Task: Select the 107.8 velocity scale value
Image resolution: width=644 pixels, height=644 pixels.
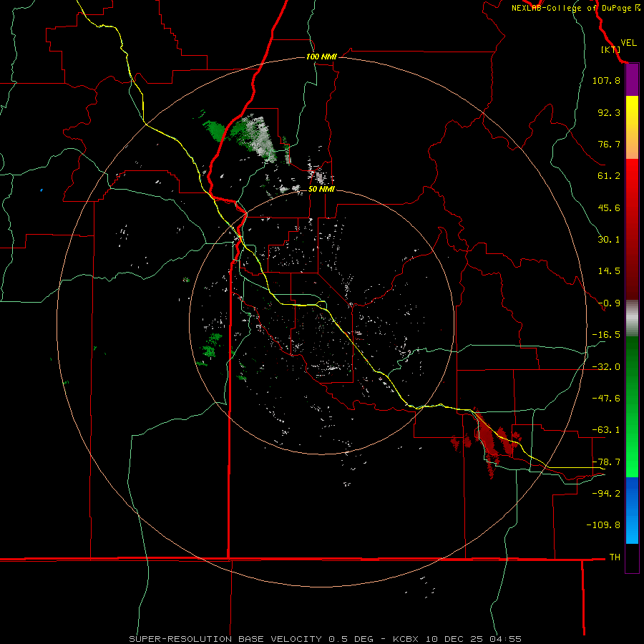Action: coord(606,80)
